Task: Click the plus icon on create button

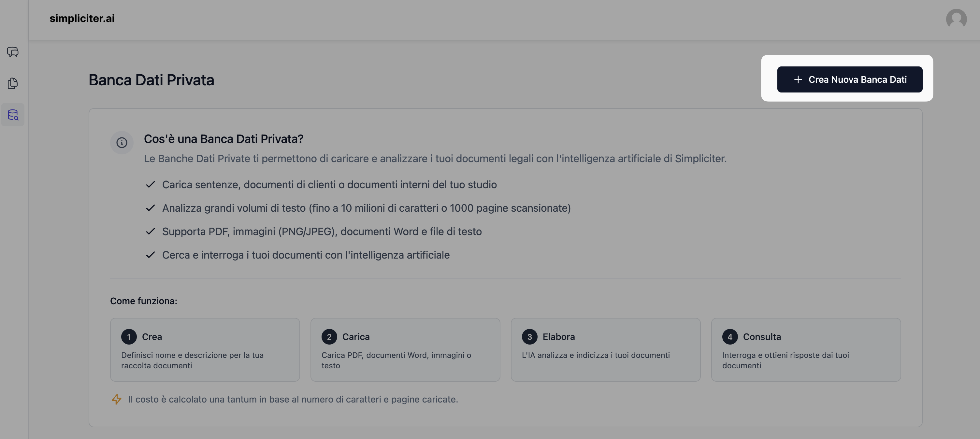Action: (x=798, y=79)
